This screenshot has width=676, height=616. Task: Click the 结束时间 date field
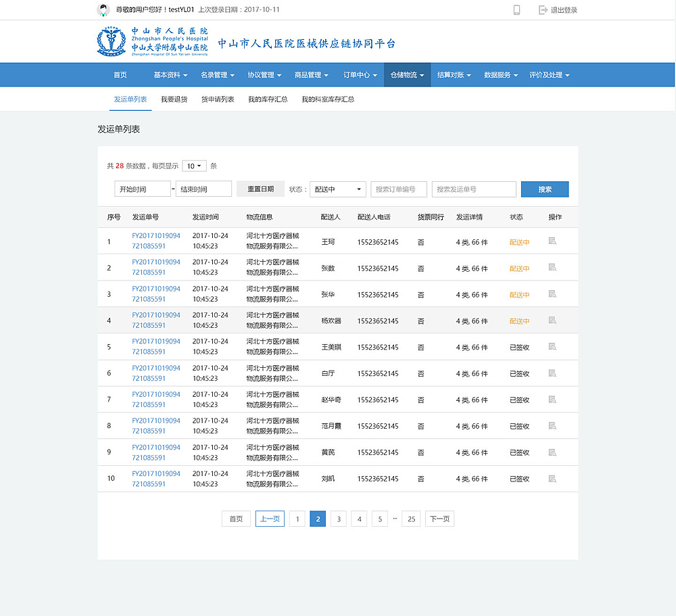[203, 189]
